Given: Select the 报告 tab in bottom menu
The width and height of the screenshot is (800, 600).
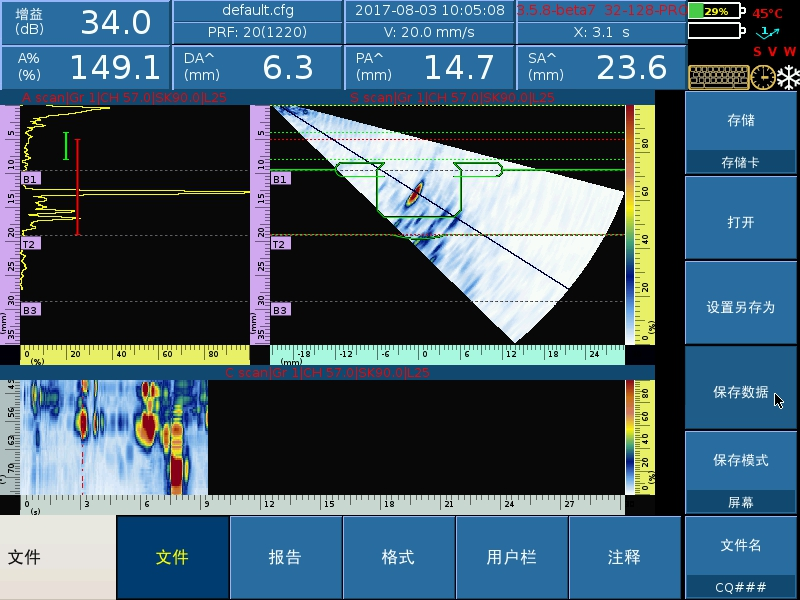Looking at the screenshot, I should [286, 557].
